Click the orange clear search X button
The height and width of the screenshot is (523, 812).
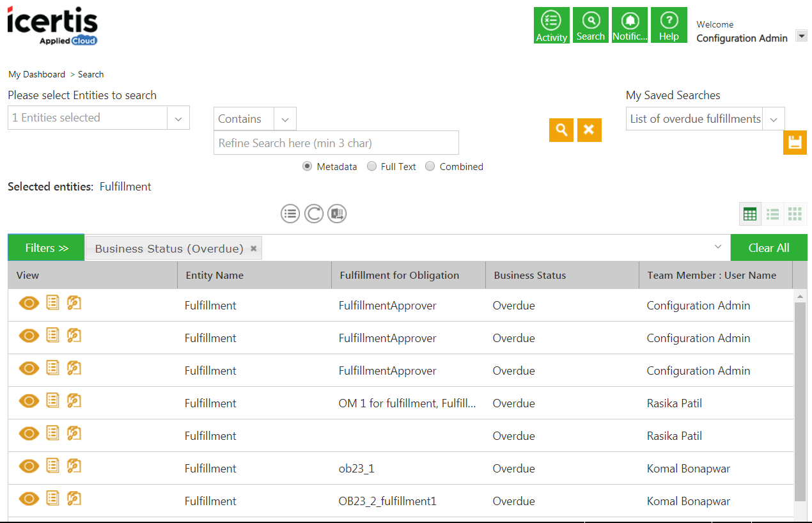(589, 130)
